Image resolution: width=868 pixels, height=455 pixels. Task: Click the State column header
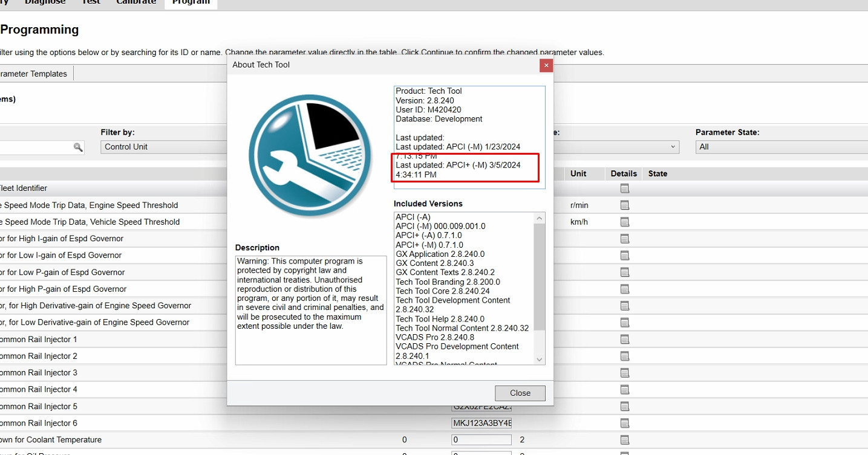tap(658, 173)
